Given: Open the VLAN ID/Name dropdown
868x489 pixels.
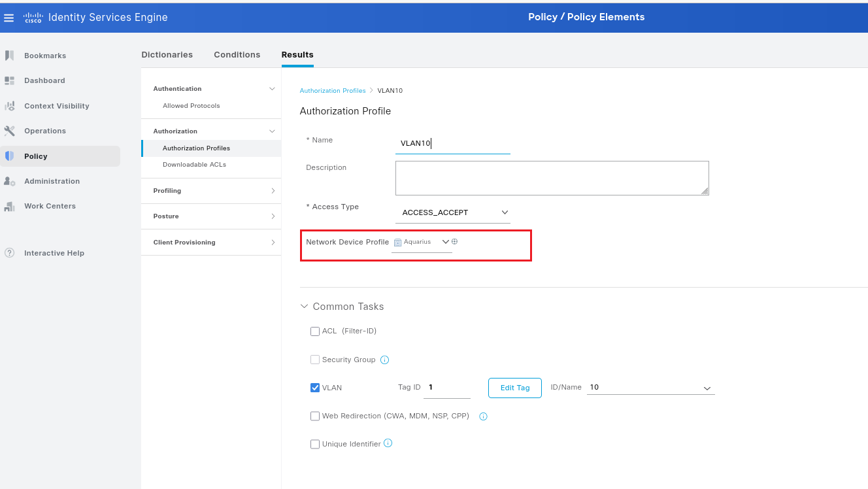Looking at the screenshot, I should pos(651,388).
